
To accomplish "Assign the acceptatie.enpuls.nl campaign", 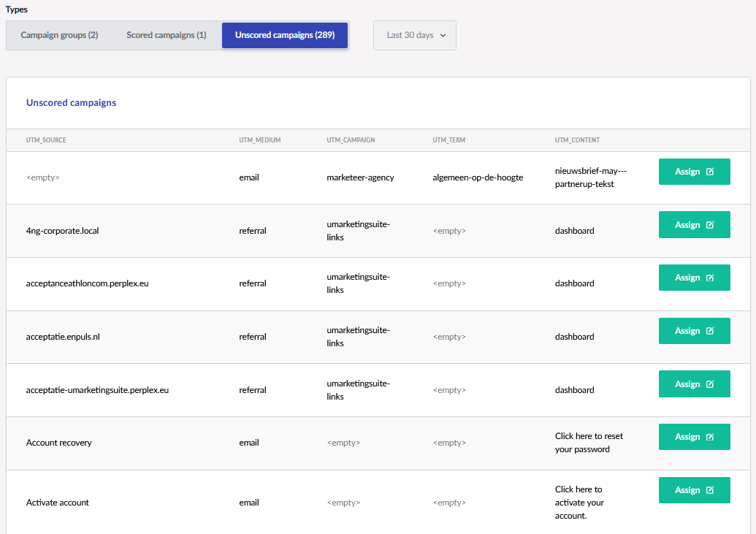I will coord(695,331).
